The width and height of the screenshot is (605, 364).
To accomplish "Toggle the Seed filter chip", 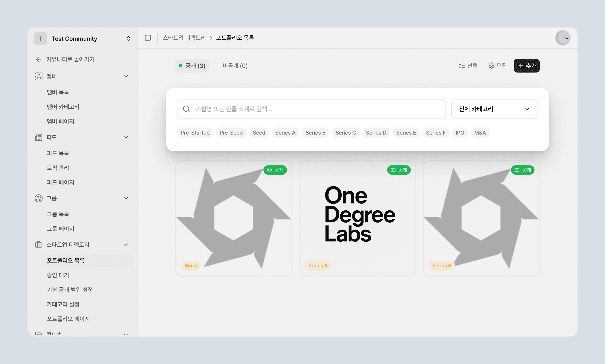I will (x=259, y=133).
